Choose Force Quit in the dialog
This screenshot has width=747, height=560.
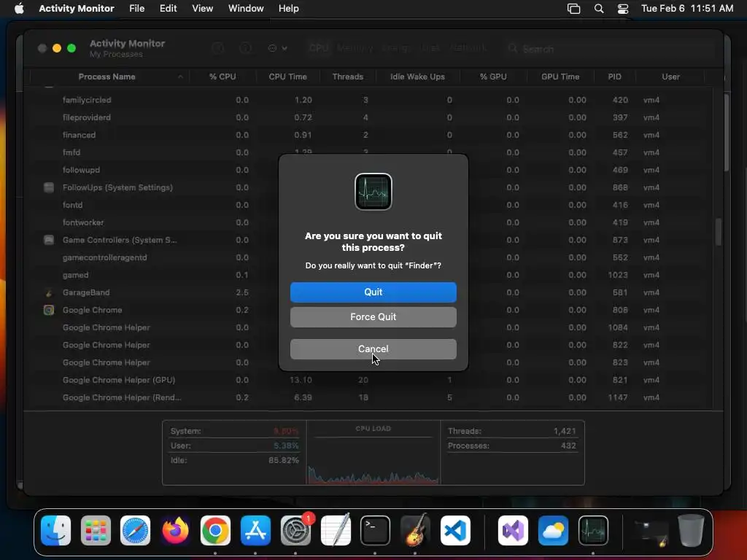tap(373, 316)
